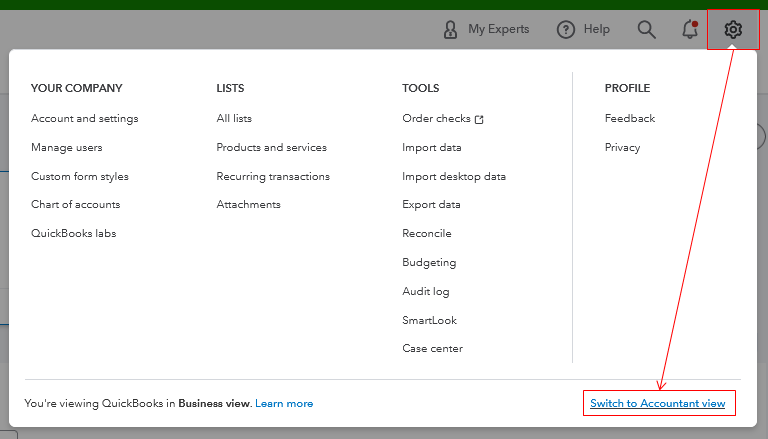Select Recurring transactions
This screenshot has height=439, width=768.
click(x=273, y=177)
